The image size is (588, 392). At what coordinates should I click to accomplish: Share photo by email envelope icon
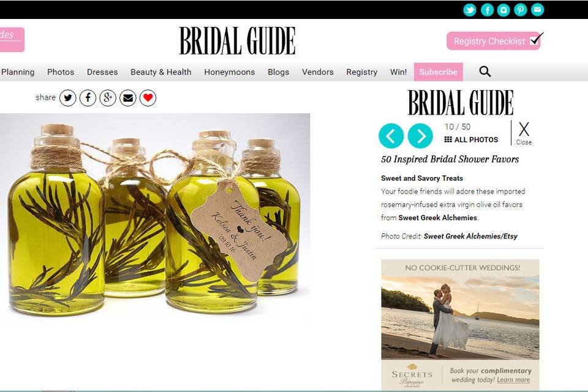[128, 98]
